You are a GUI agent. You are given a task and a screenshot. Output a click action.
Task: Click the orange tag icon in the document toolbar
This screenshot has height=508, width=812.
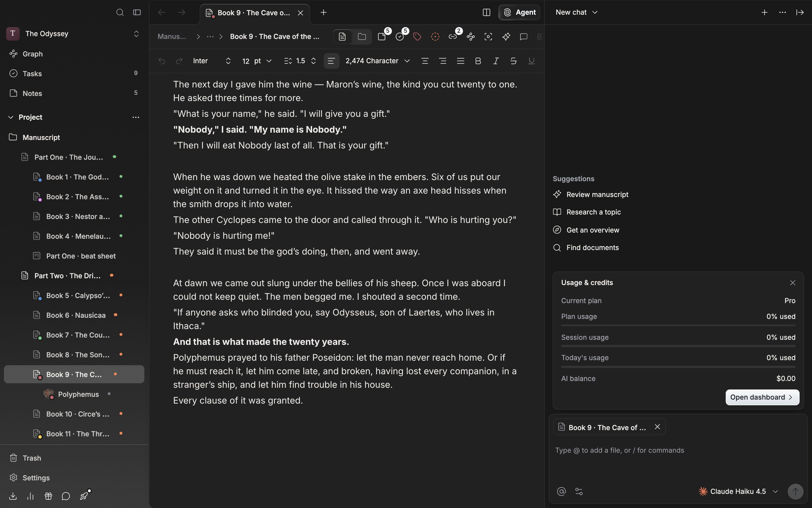[x=417, y=37]
